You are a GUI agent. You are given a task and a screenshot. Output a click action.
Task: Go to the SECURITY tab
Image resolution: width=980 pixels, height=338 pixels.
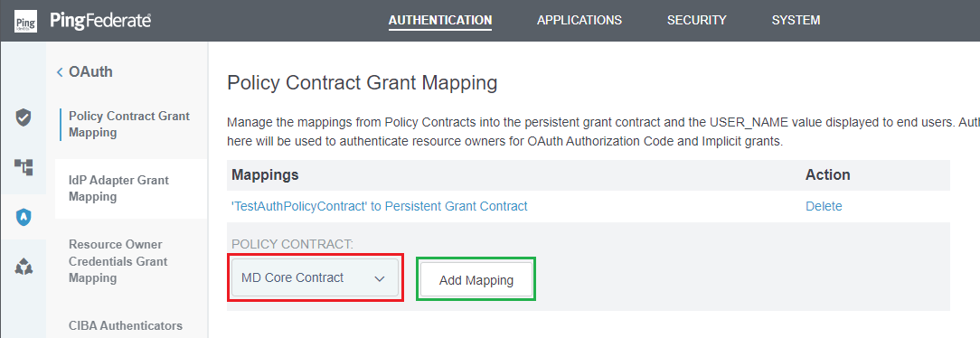[x=696, y=20]
